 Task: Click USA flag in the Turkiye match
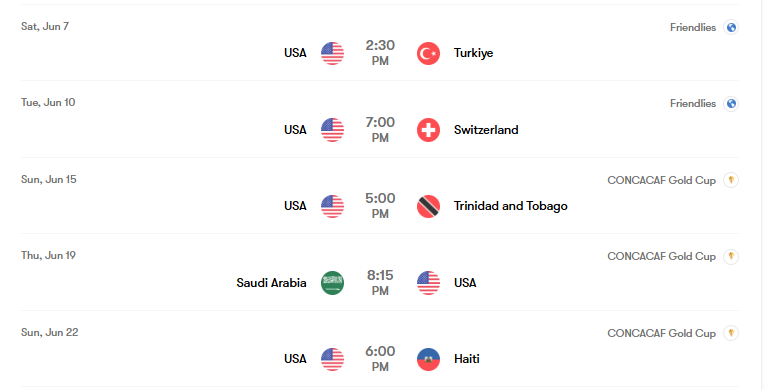click(x=332, y=54)
